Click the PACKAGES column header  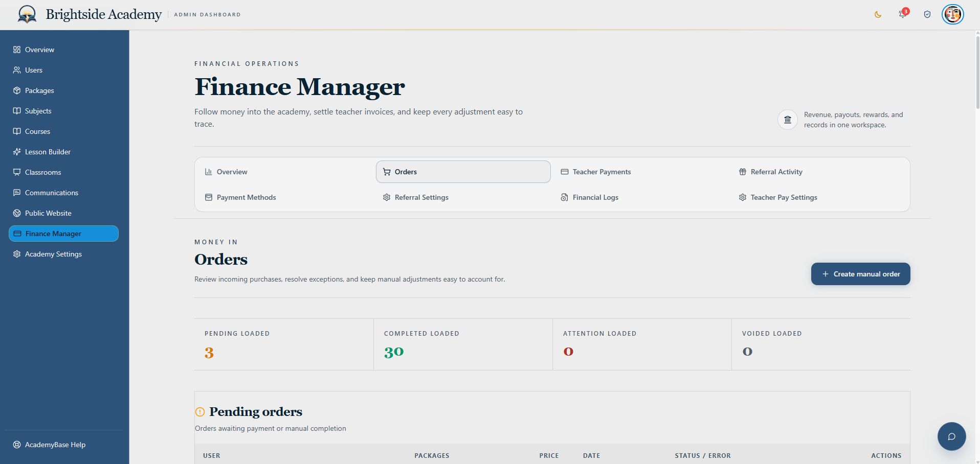432,456
